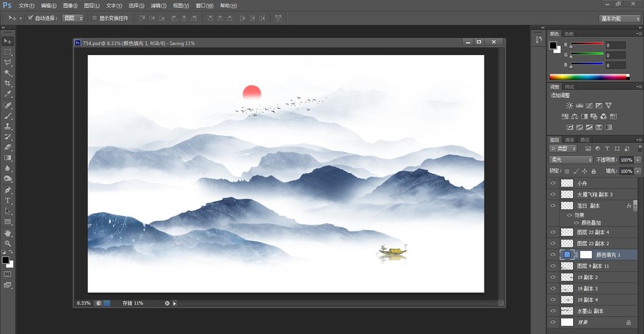The height and width of the screenshot is (334, 644).
Task: Open the Layers panel flyout menu
Action: coord(639,140)
